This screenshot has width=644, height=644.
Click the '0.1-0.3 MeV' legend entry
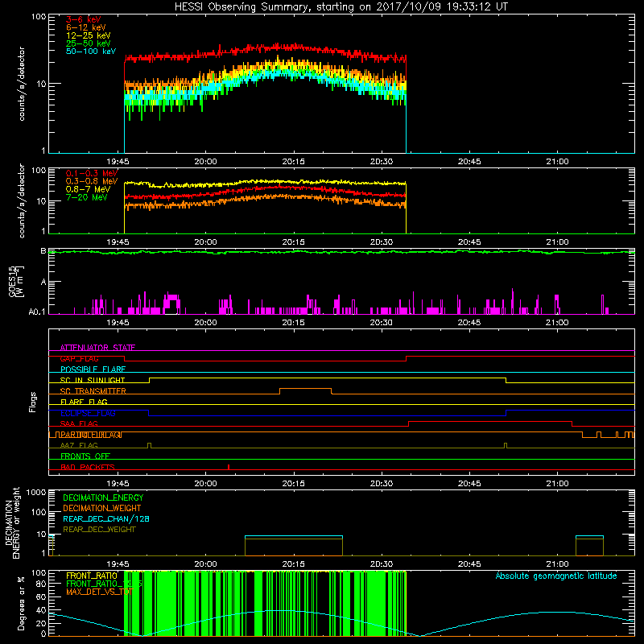(92, 173)
